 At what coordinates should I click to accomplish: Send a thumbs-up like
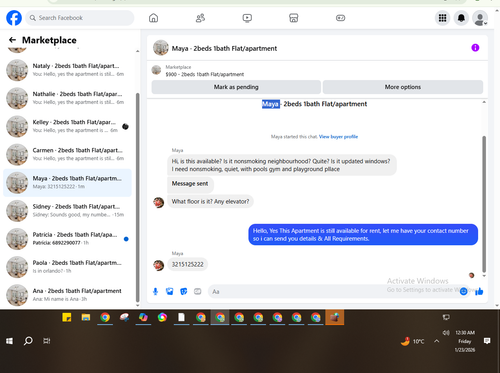(x=479, y=292)
